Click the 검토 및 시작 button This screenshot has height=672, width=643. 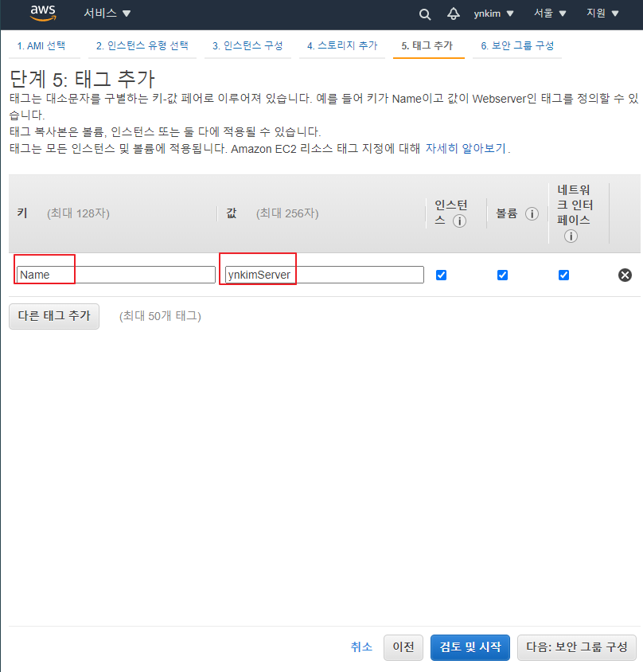point(470,647)
